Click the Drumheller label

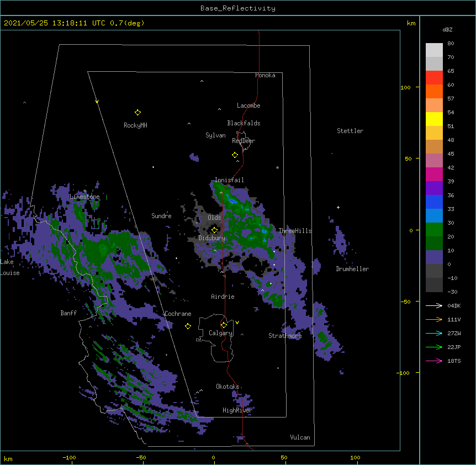pyautogui.click(x=352, y=269)
